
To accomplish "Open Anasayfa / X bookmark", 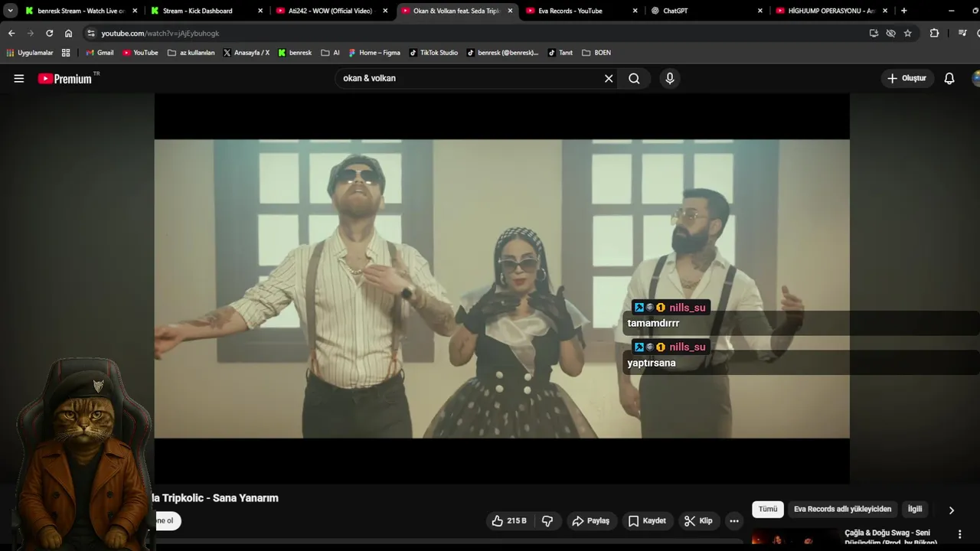I will tap(246, 53).
